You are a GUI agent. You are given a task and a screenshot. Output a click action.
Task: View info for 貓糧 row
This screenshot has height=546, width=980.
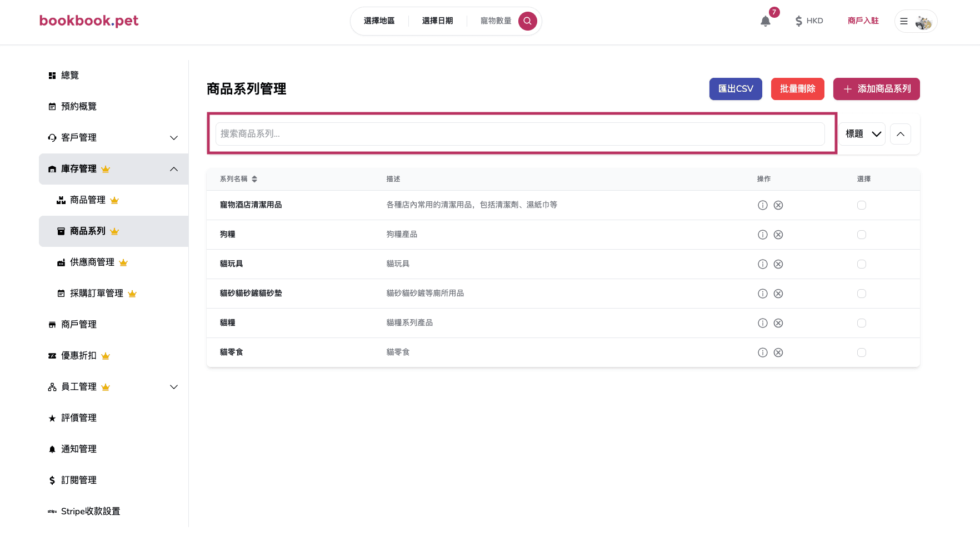763,323
